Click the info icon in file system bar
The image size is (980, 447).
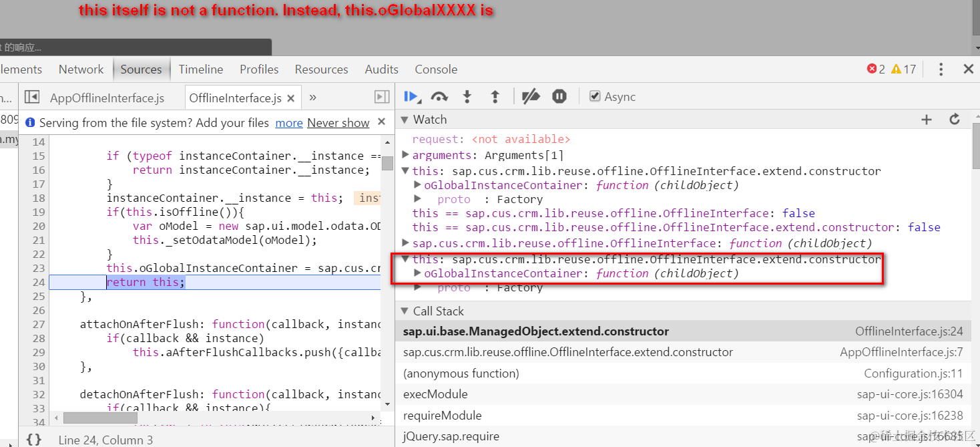(x=30, y=123)
